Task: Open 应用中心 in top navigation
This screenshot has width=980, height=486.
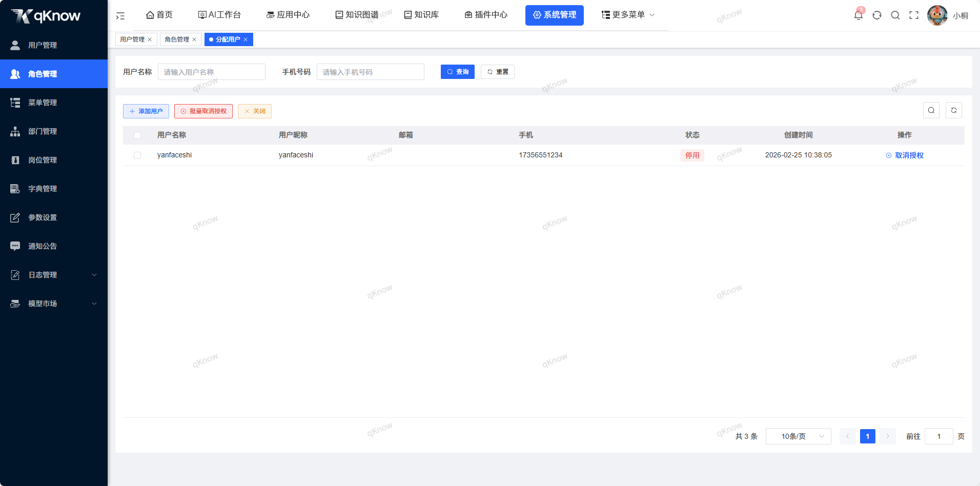Action: point(288,15)
